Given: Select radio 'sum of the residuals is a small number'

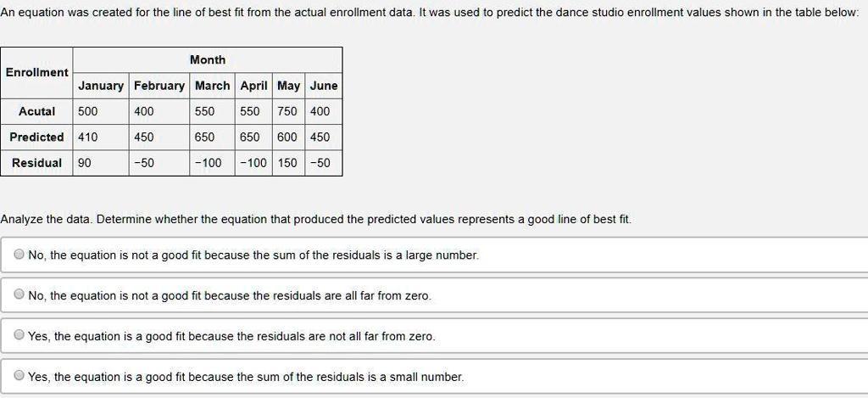Looking at the screenshot, I should 19,376.
